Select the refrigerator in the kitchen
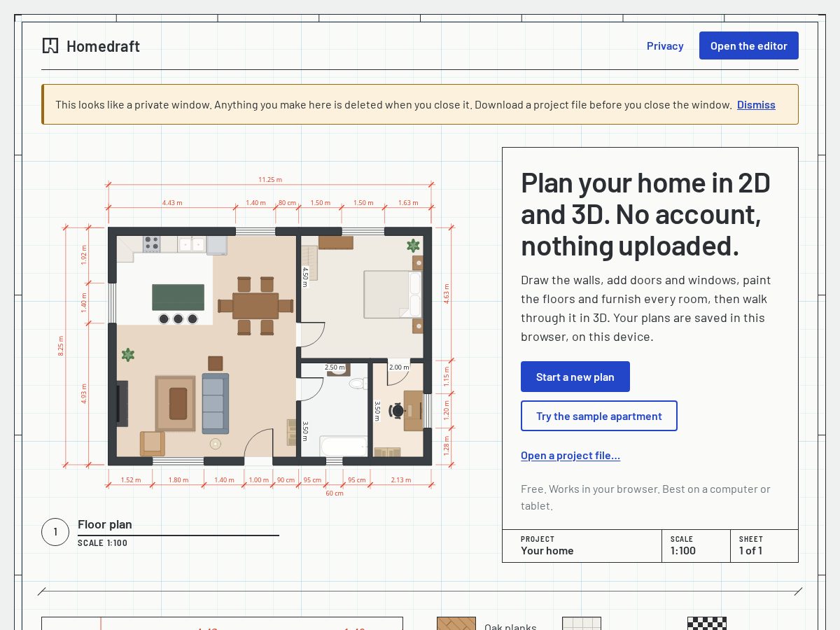Viewport: 840px width, 630px height. tap(216, 245)
